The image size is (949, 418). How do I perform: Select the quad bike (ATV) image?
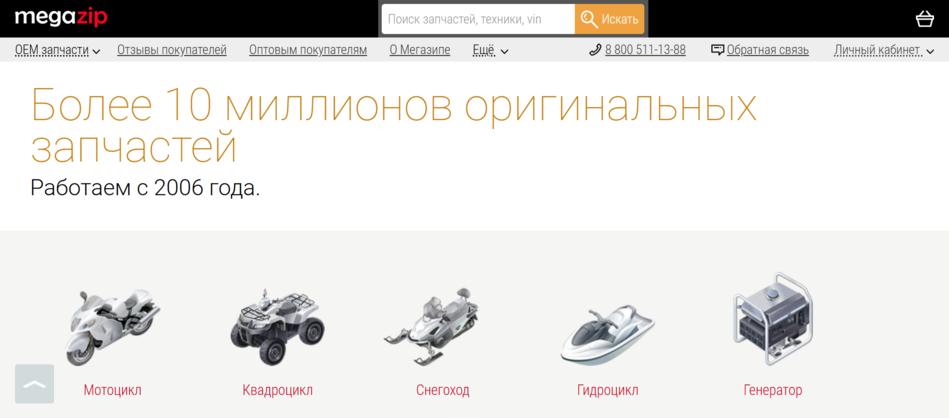[x=277, y=326]
